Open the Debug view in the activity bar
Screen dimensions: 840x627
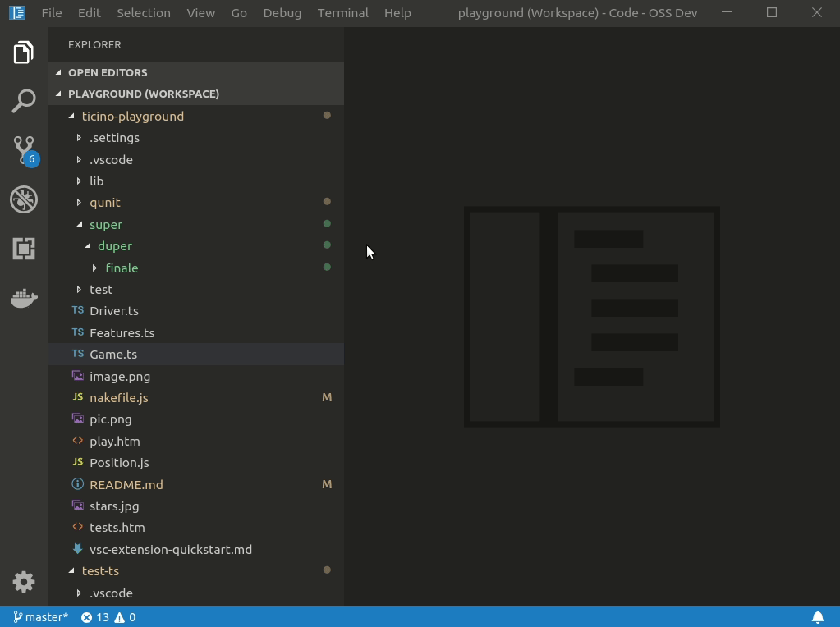pos(24,199)
